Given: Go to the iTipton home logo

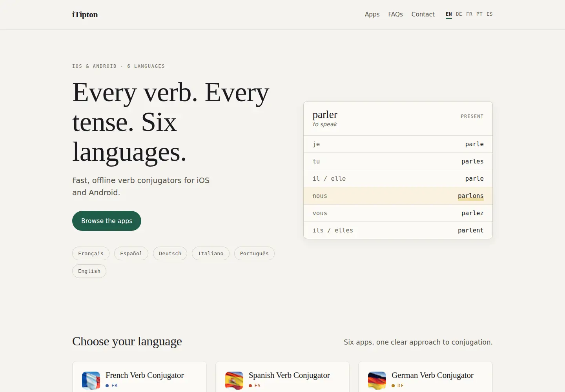Looking at the screenshot, I should click(x=85, y=15).
